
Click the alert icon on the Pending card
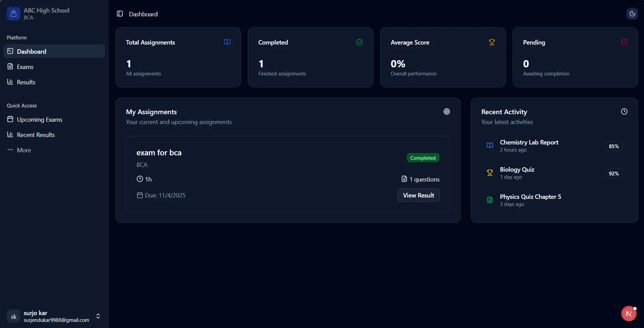click(x=624, y=42)
